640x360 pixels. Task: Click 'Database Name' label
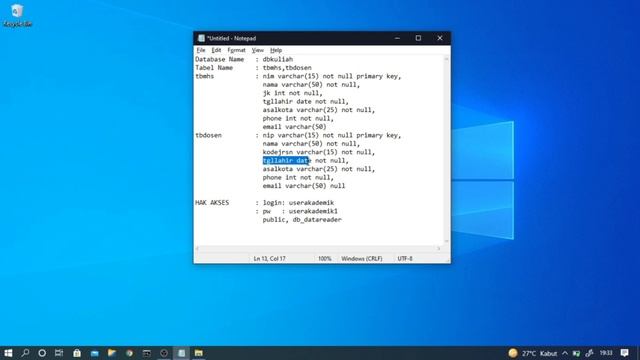pyautogui.click(x=219, y=59)
